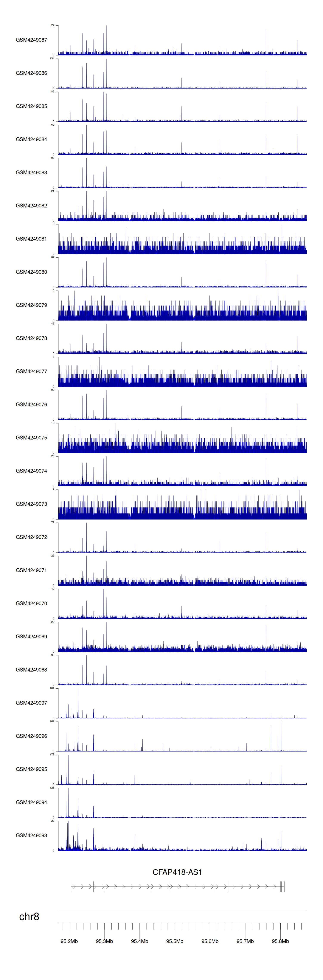Click the GSM4249081 track label
The width and height of the screenshot is (323, 980).
(x=31, y=239)
